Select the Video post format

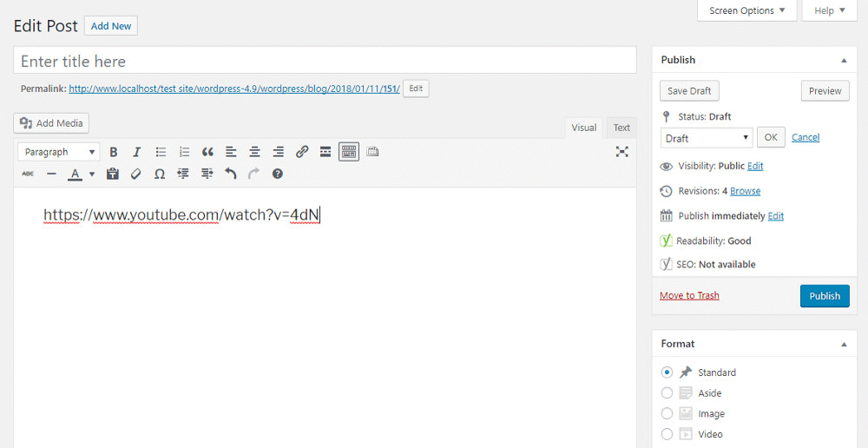667,434
